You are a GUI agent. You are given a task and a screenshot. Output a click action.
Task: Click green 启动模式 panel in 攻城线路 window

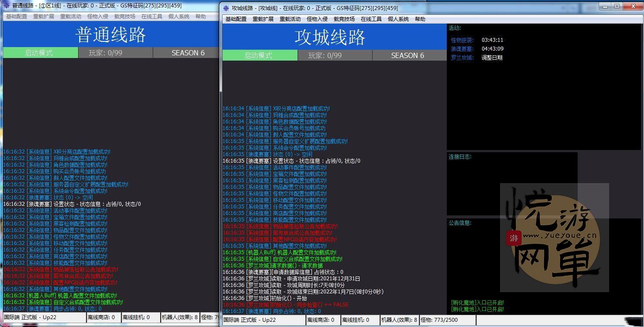pyautogui.click(x=260, y=55)
